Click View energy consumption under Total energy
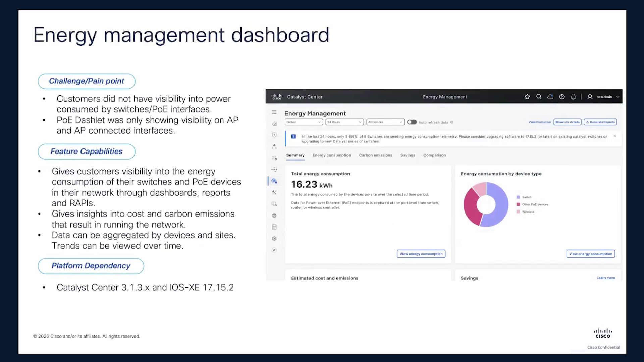Screen dimensions: 644x362 pyautogui.click(x=421, y=254)
